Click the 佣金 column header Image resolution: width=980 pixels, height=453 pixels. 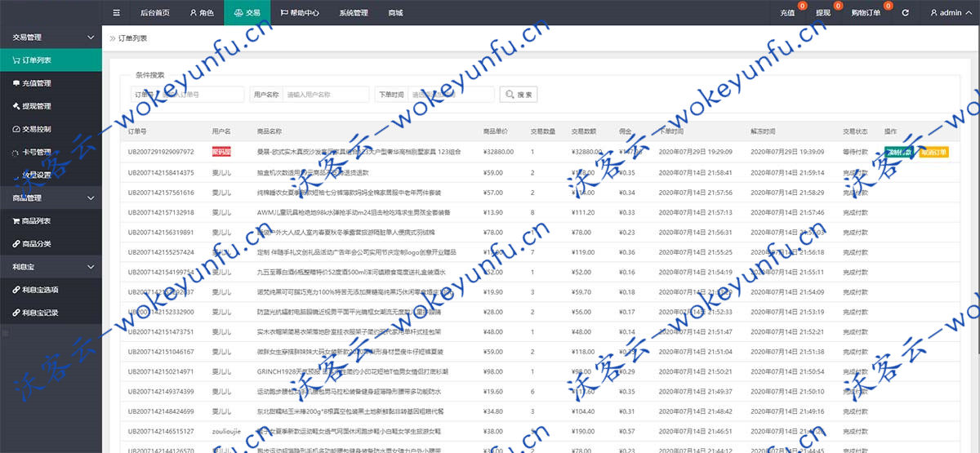626,131
